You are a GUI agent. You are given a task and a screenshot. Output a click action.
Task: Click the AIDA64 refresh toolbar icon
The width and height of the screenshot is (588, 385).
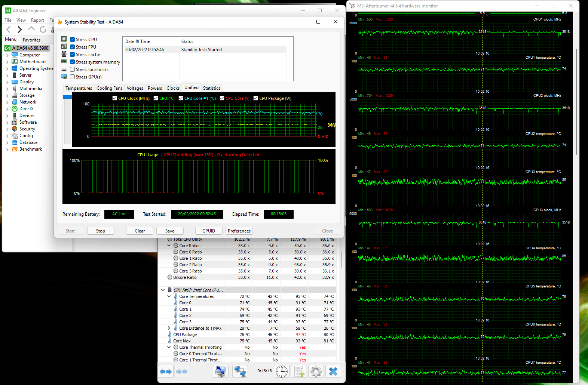[43, 29]
